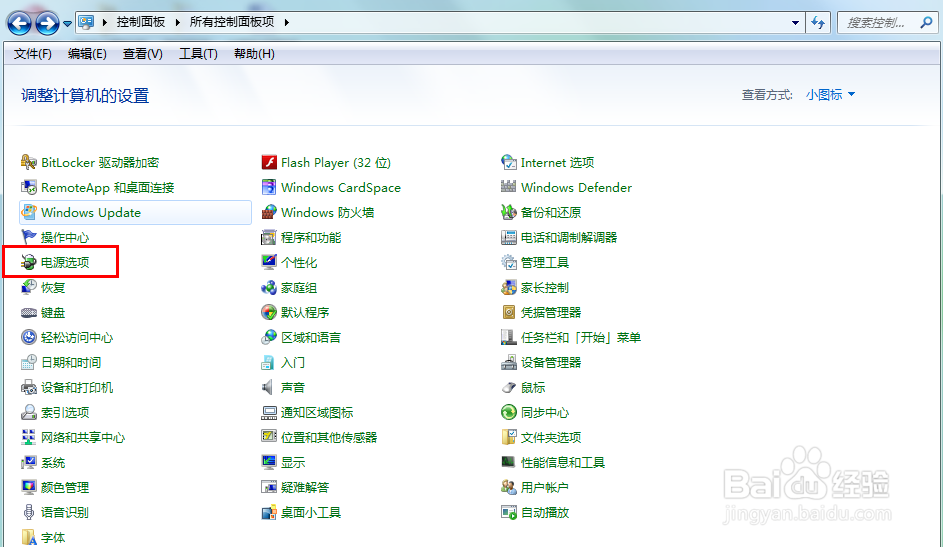Image resolution: width=943 pixels, height=547 pixels.
Task: Open the 颜色管理 link
Action: 65,487
